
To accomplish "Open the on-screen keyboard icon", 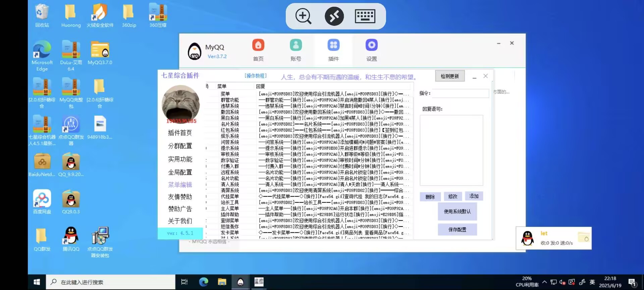I will [x=365, y=16].
